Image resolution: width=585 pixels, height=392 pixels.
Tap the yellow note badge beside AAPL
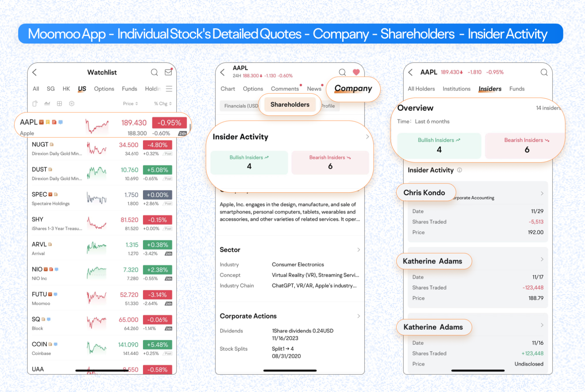coord(48,122)
